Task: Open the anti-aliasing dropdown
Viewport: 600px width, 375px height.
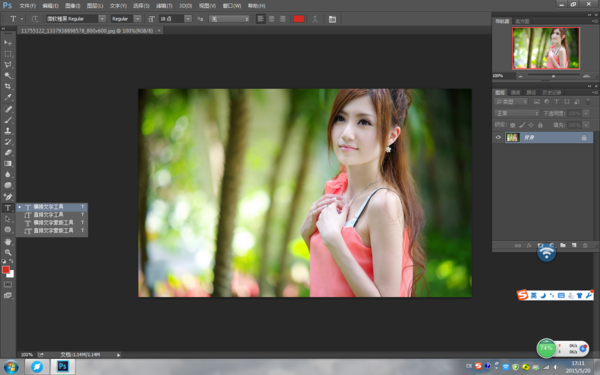Action: click(229, 19)
